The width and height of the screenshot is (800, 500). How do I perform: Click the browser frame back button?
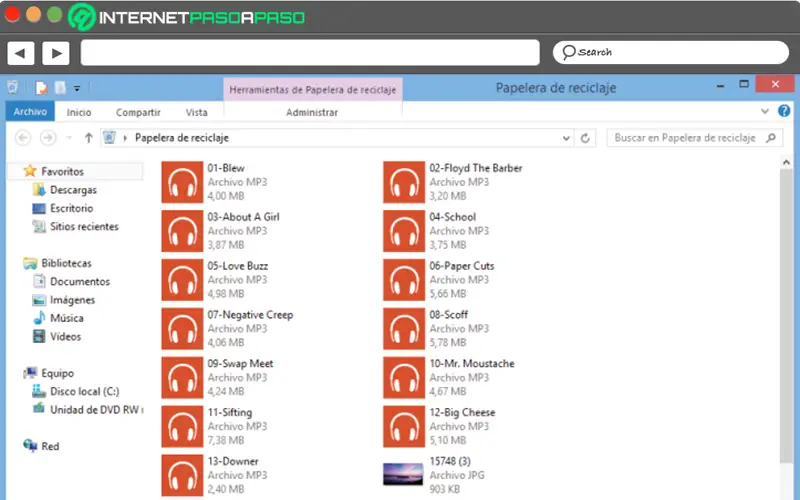[x=20, y=53]
